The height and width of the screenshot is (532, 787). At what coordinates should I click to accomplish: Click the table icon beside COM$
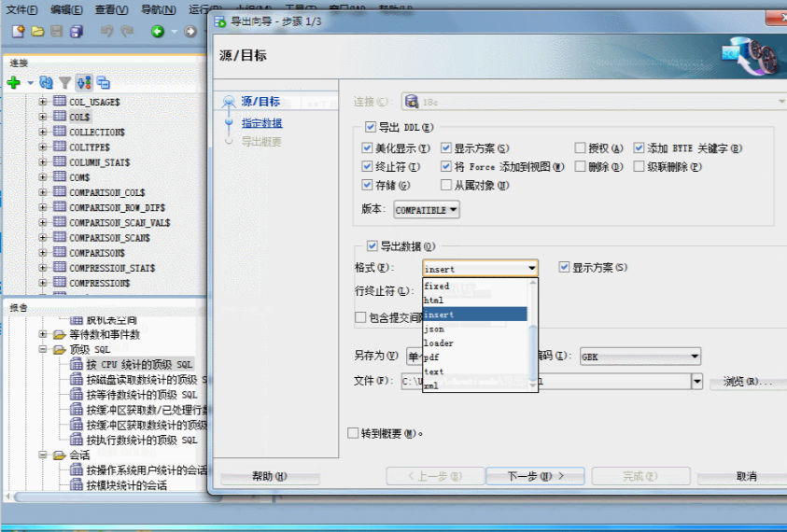click(60, 176)
